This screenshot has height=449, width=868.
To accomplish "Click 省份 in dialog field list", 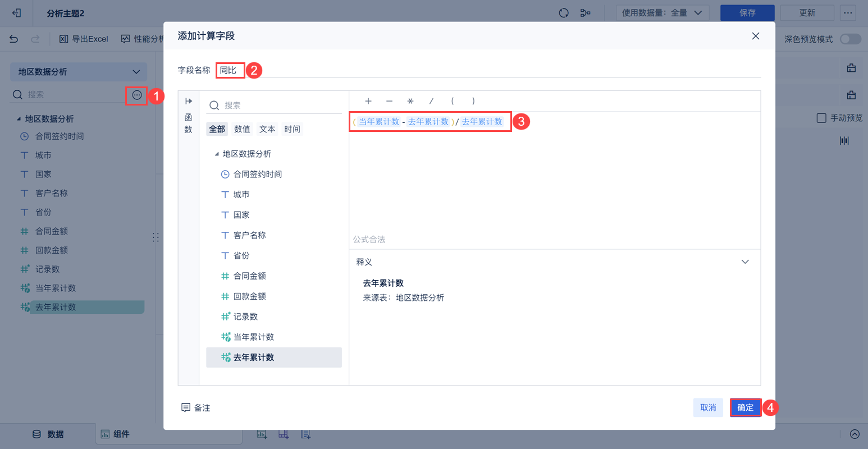I will click(274, 255).
